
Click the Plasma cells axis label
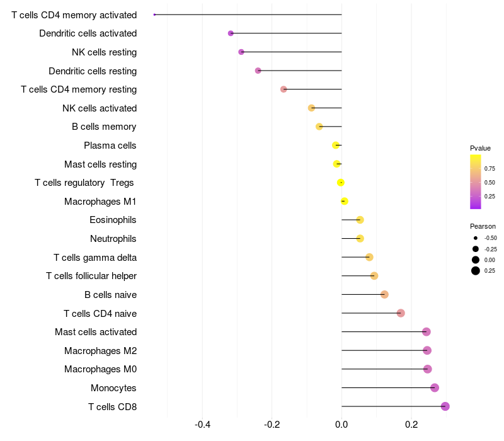[110, 146]
